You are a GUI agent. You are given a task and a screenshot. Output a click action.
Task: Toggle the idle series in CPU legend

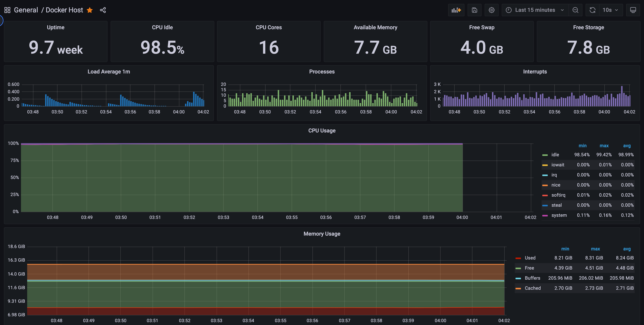555,155
